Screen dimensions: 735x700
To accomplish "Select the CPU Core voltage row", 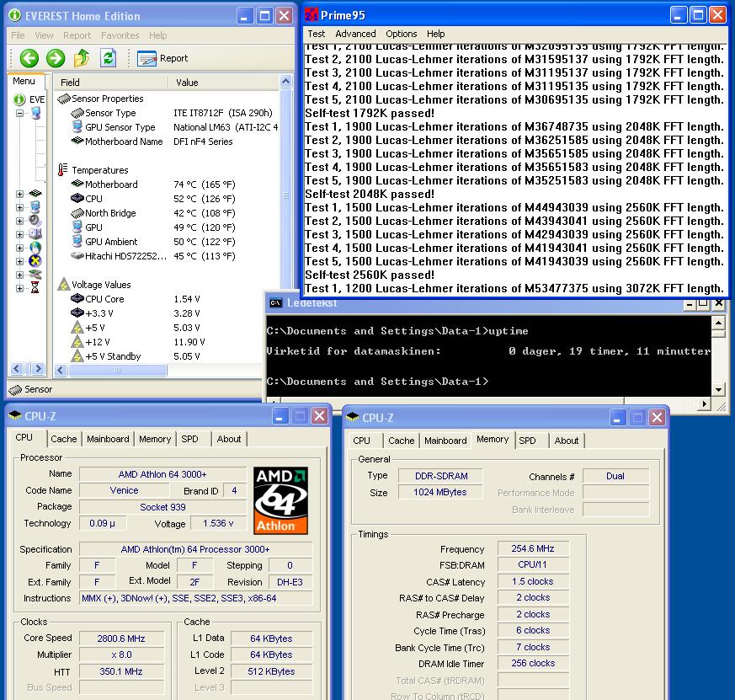I will pyautogui.click(x=167, y=299).
